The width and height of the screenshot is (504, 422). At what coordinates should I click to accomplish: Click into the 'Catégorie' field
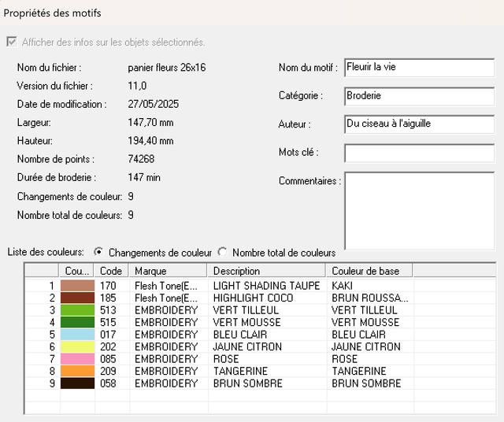pos(418,96)
